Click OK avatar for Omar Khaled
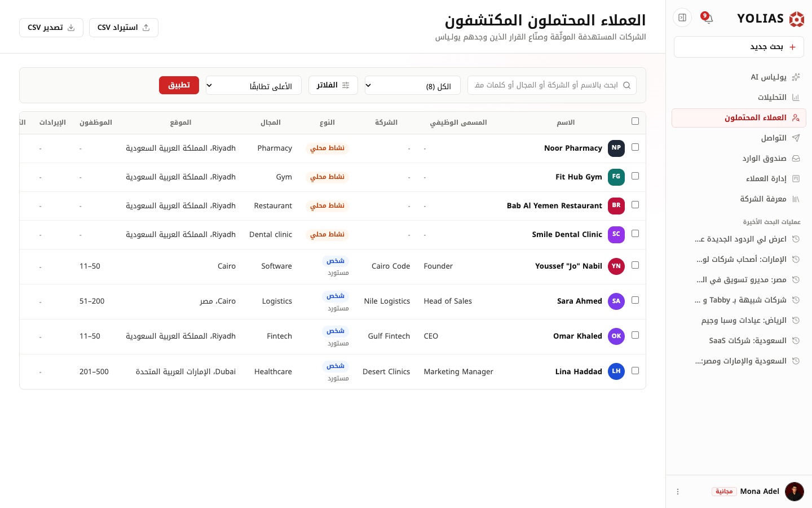The height and width of the screenshot is (508, 812). (616, 336)
